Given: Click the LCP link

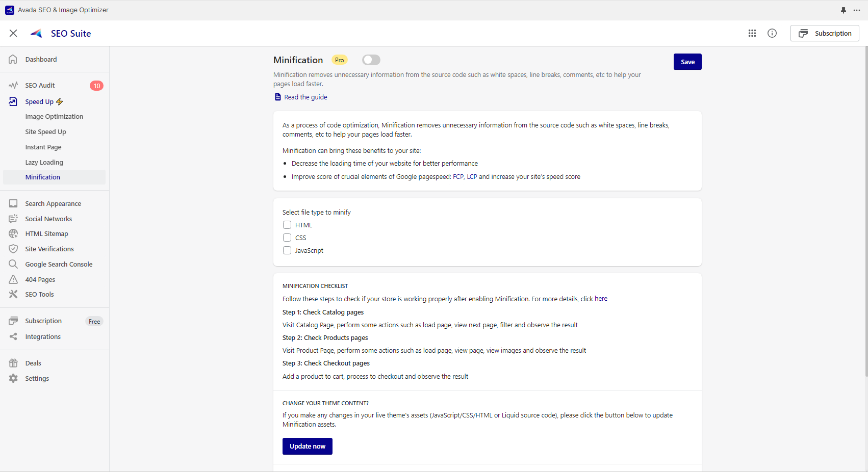Looking at the screenshot, I should tap(472, 177).
